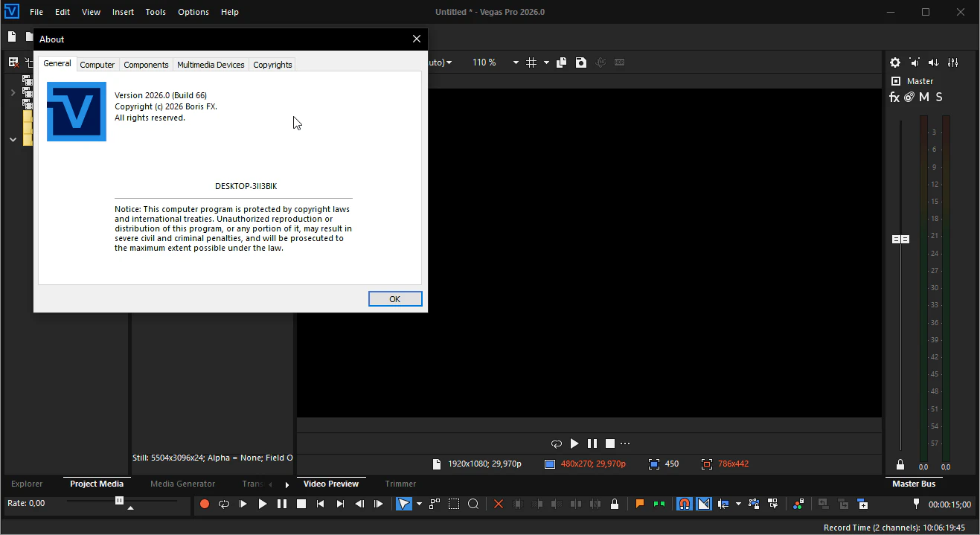Click the green insert region icon
The image size is (980, 535).
coord(659,504)
